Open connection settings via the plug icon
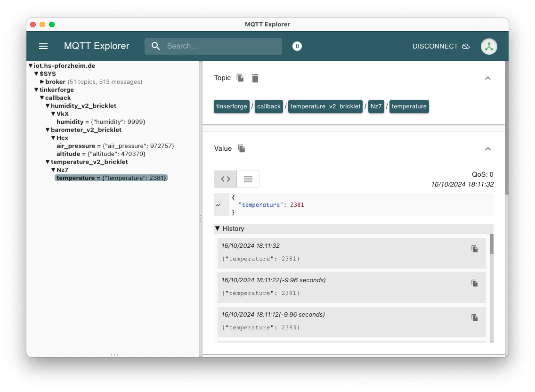 click(489, 46)
